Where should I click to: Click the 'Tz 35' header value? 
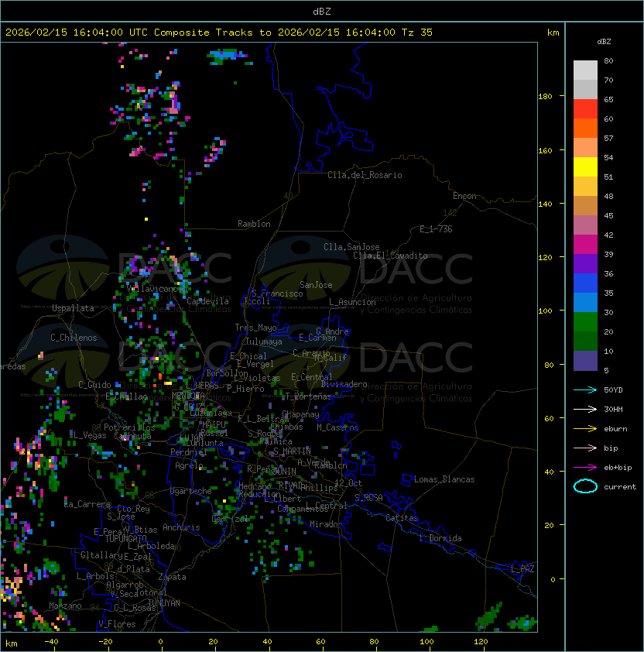point(417,33)
